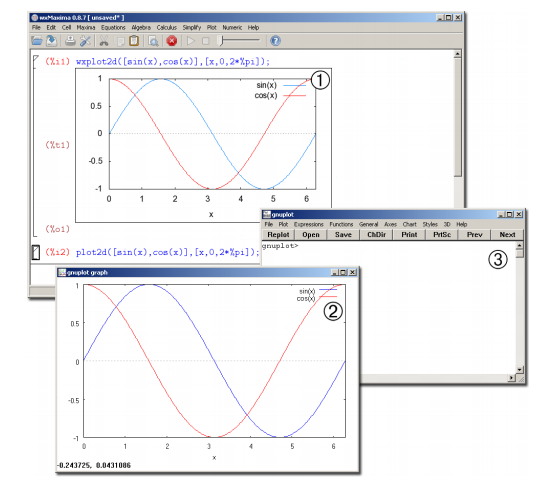The width and height of the screenshot is (537, 481).
Task: Click the gnuplot horizontal scrollbar right arrow
Action: (x=511, y=378)
